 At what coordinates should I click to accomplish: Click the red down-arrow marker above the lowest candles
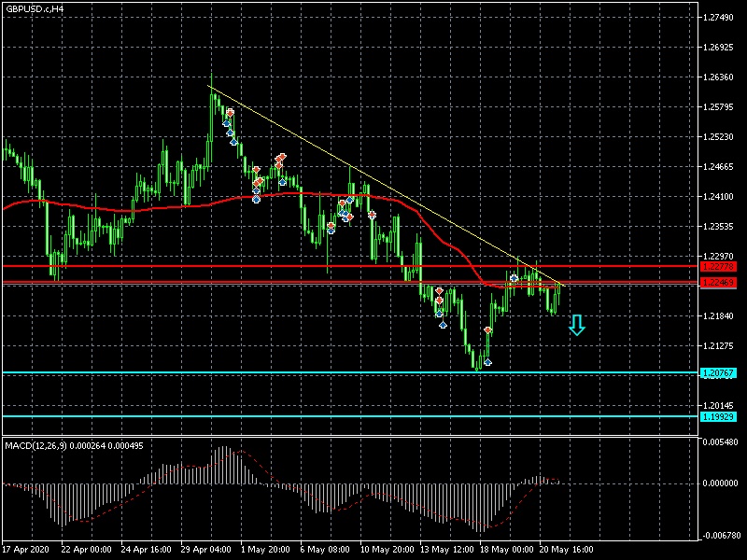(487, 331)
